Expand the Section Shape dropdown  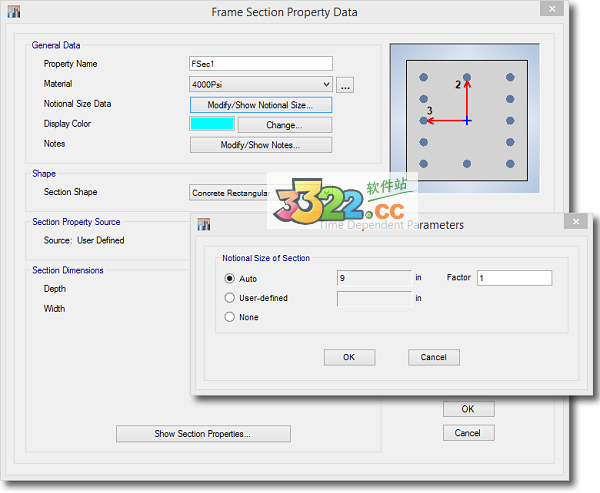230,193
